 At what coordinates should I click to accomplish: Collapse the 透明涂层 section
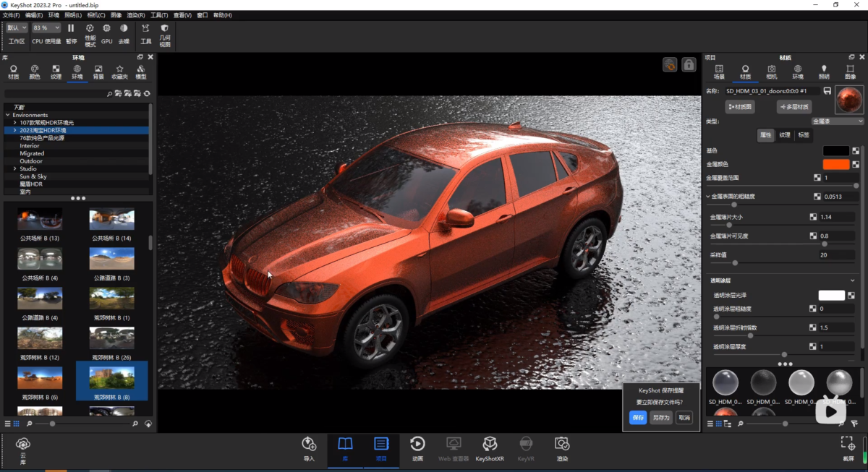pos(853,280)
